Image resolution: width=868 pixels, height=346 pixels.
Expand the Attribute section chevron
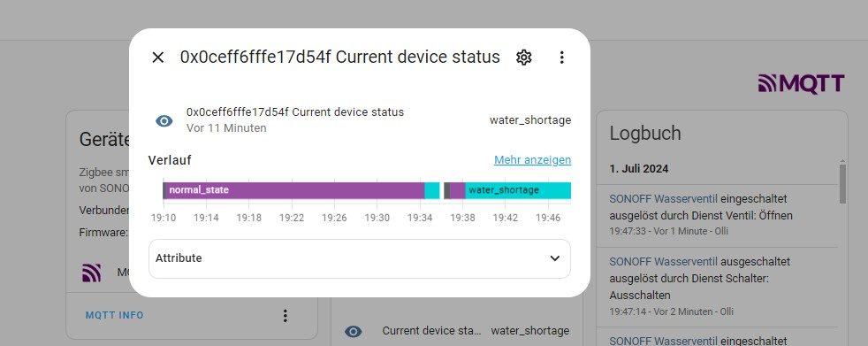555,258
